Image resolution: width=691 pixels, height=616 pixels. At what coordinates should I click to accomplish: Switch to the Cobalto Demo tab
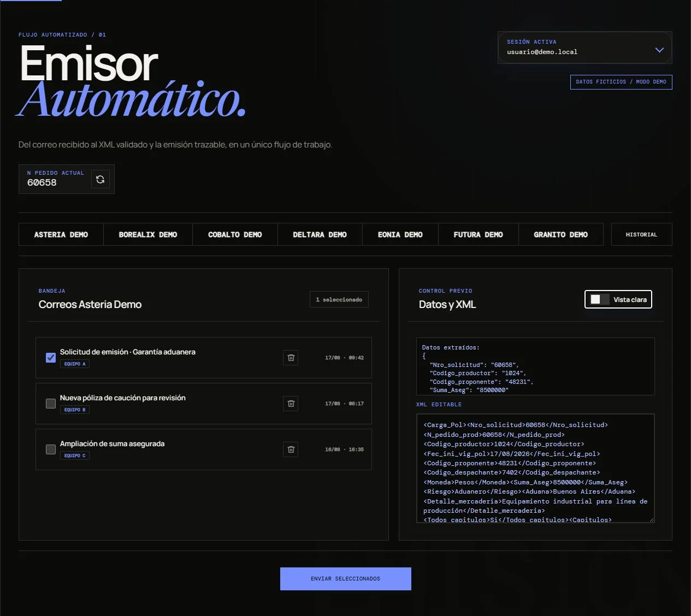235,234
